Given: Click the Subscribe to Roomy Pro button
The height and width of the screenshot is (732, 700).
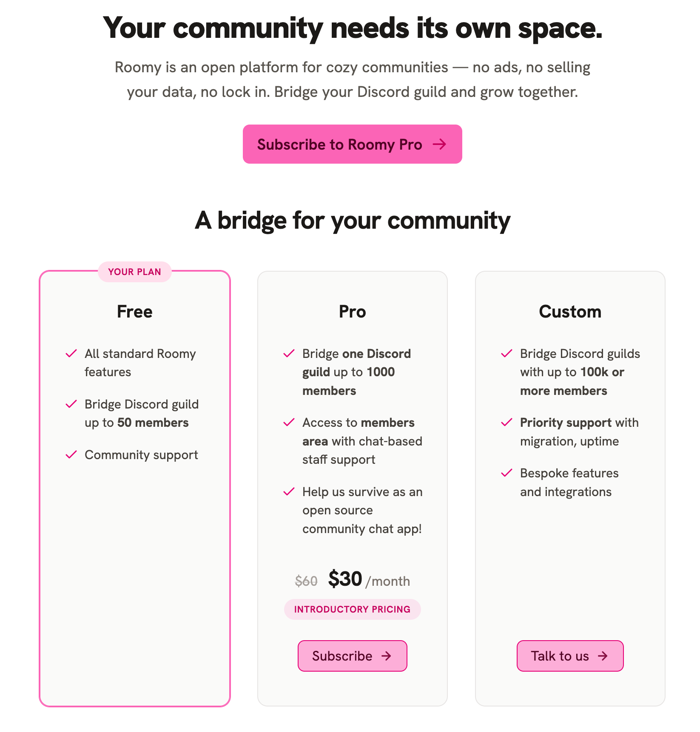Looking at the screenshot, I should [352, 144].
